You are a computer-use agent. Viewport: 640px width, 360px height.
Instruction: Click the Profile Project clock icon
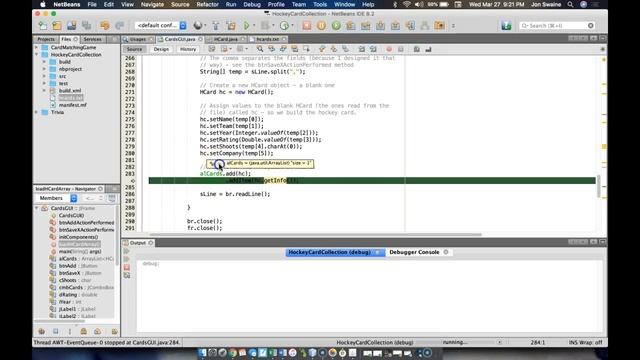(x=284, y=26)
